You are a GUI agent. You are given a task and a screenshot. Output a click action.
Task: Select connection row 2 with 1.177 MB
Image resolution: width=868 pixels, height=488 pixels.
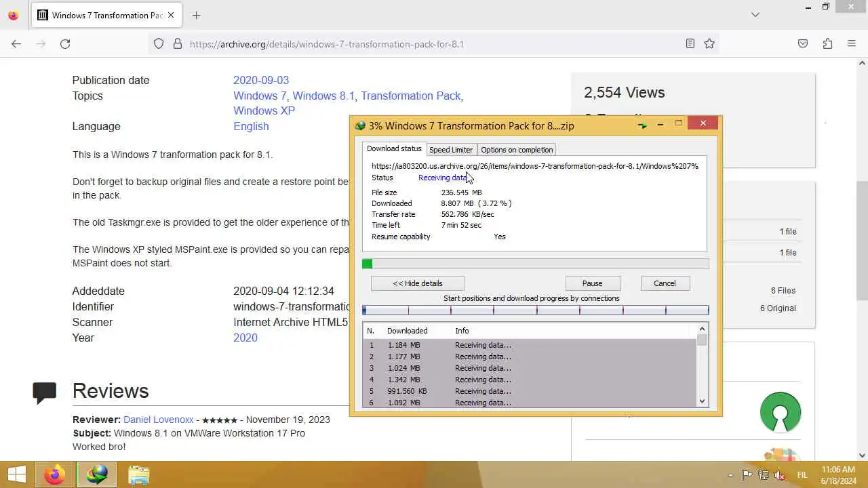530,357
